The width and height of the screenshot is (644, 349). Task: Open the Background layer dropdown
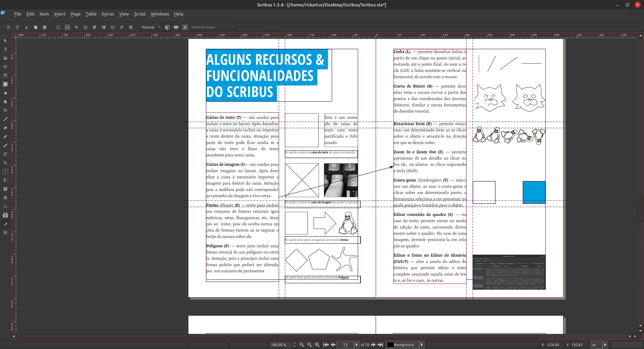pyautogui.click(x=405, y=344)
